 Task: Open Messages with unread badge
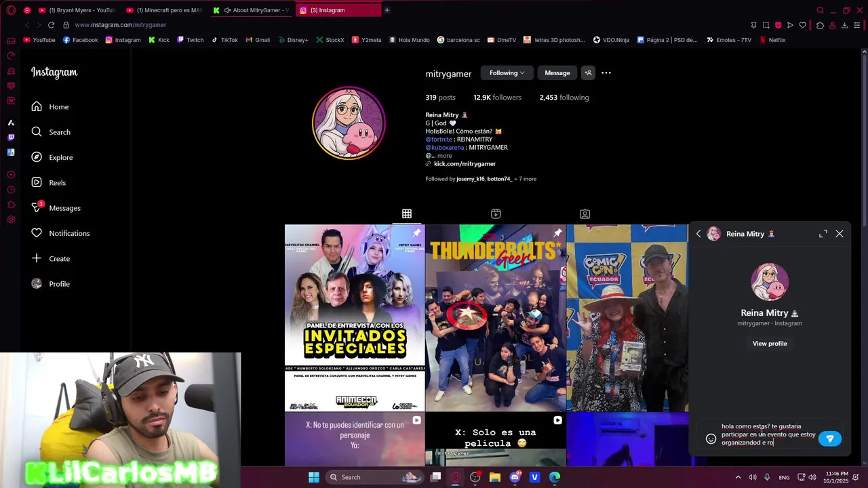[56, 208]
